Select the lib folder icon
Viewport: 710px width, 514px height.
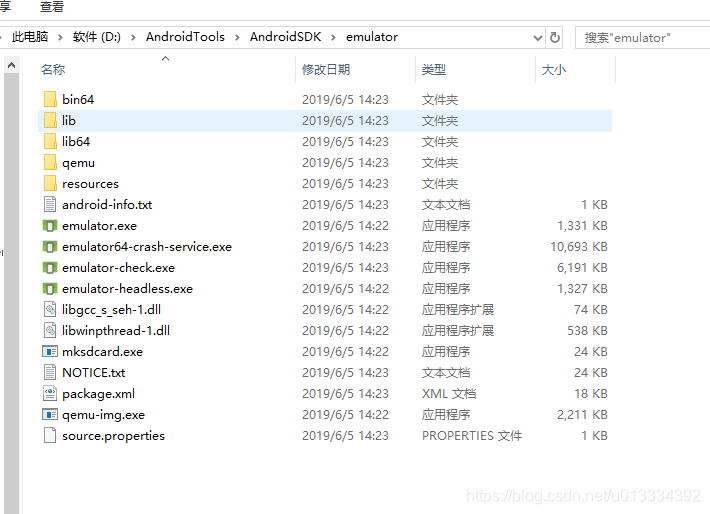click(50, 120)
